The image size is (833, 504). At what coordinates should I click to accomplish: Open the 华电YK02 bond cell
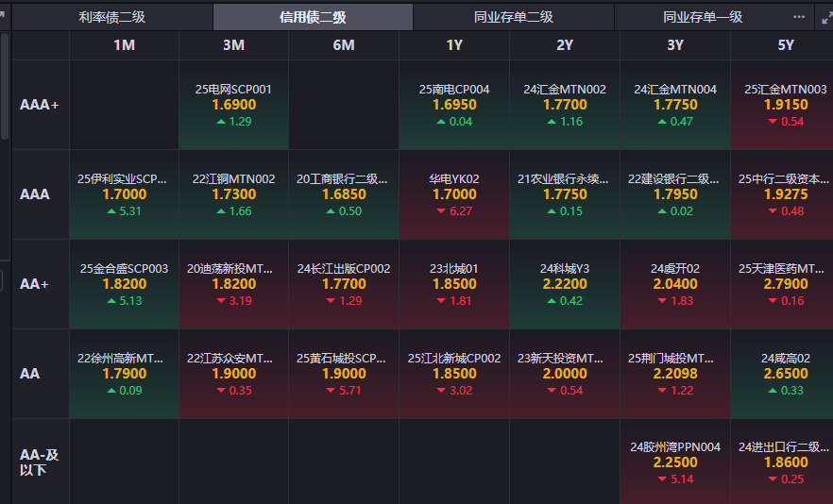[454, 194]
